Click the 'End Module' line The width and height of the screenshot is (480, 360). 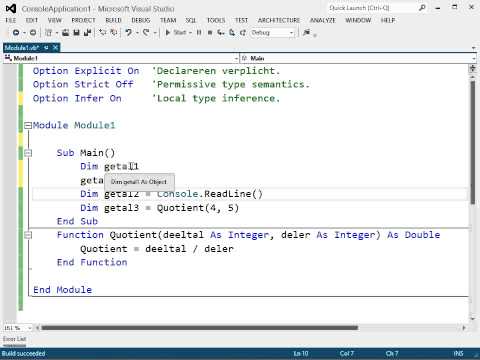pos(62,290)
